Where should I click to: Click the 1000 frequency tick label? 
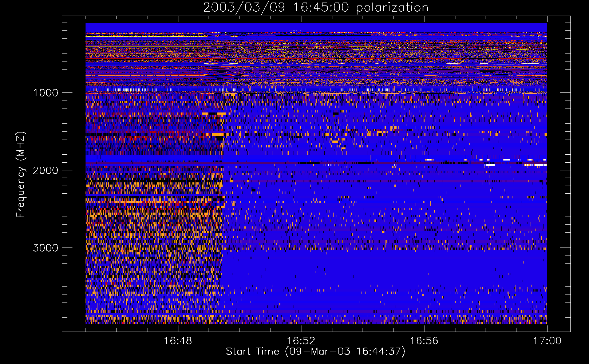[46, 93]
